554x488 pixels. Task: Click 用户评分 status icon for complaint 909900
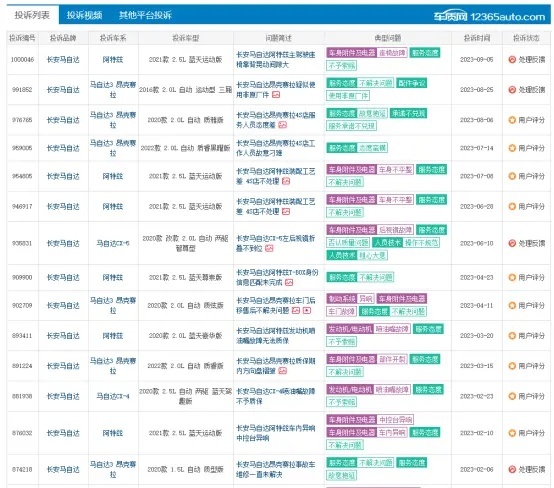512,277
